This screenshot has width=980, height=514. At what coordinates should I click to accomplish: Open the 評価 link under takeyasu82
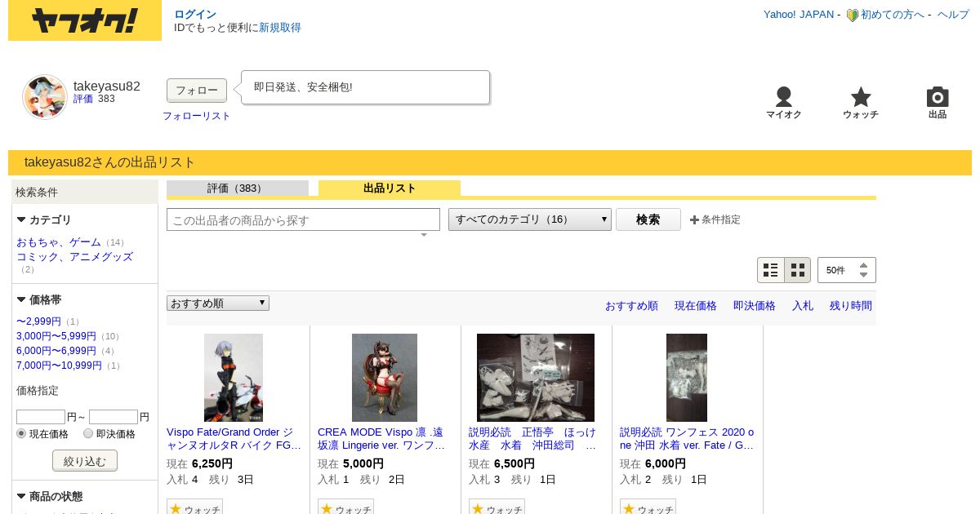coord(83,99)
